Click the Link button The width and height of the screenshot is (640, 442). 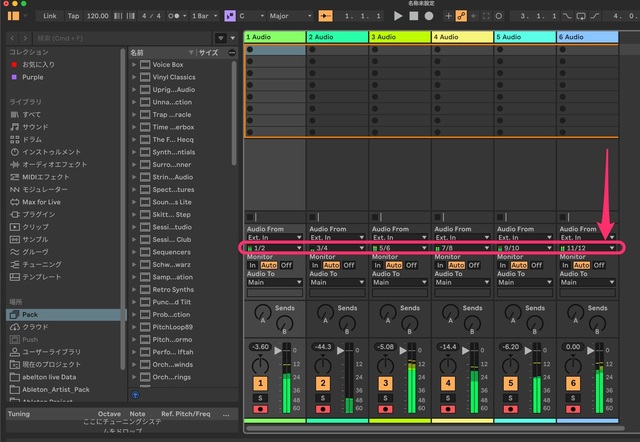50,16
